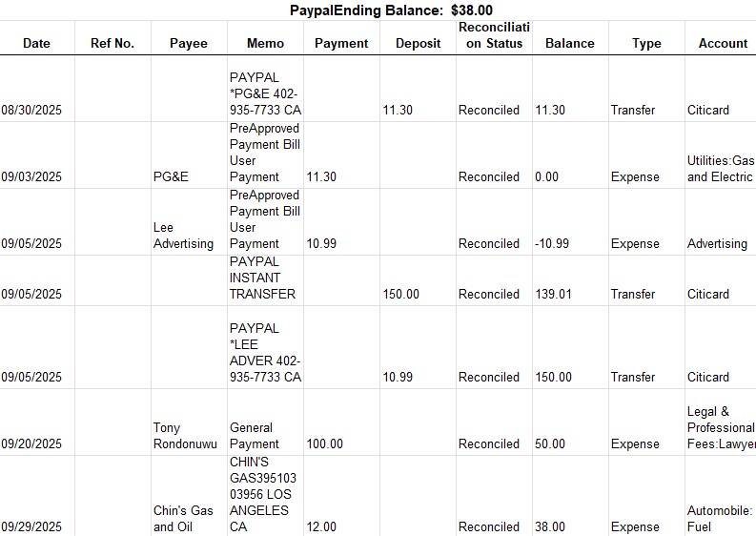Select the Memo column header
Image resolution: width=756 pixels, height=536 pixels.
[x=265, y=43]
